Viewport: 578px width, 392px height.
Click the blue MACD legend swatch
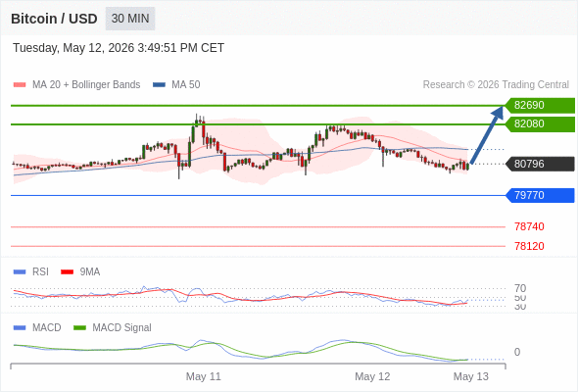(20, 328)
